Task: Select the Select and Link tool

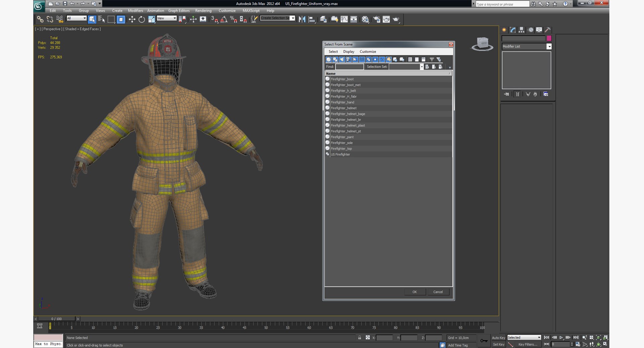Action: (40, 19)
